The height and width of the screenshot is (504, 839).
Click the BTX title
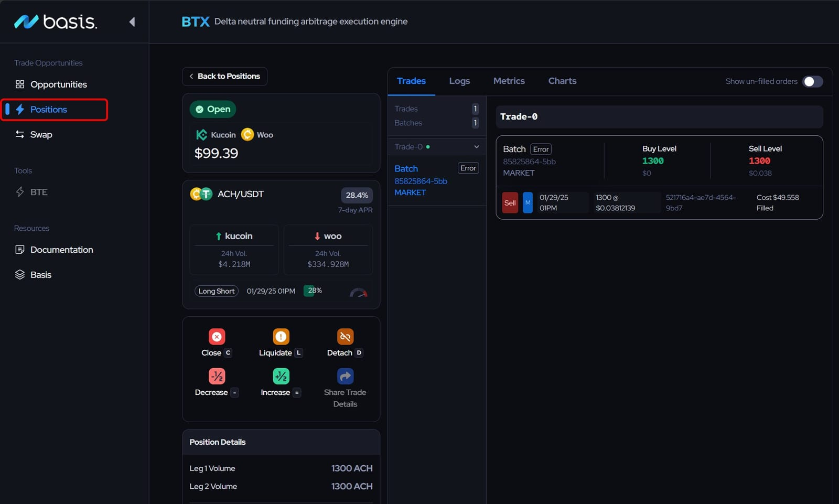(x=195, y=22)
